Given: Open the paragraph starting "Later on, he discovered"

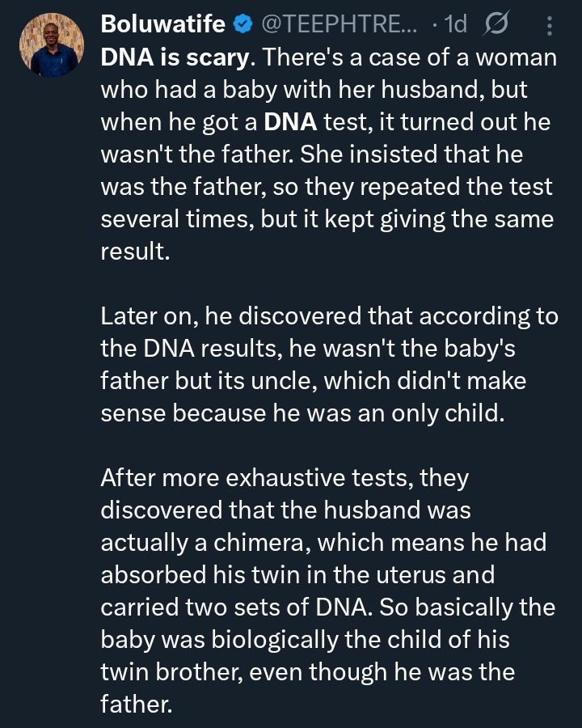Looking at the screenshot, I should click(x=330, y=365).
